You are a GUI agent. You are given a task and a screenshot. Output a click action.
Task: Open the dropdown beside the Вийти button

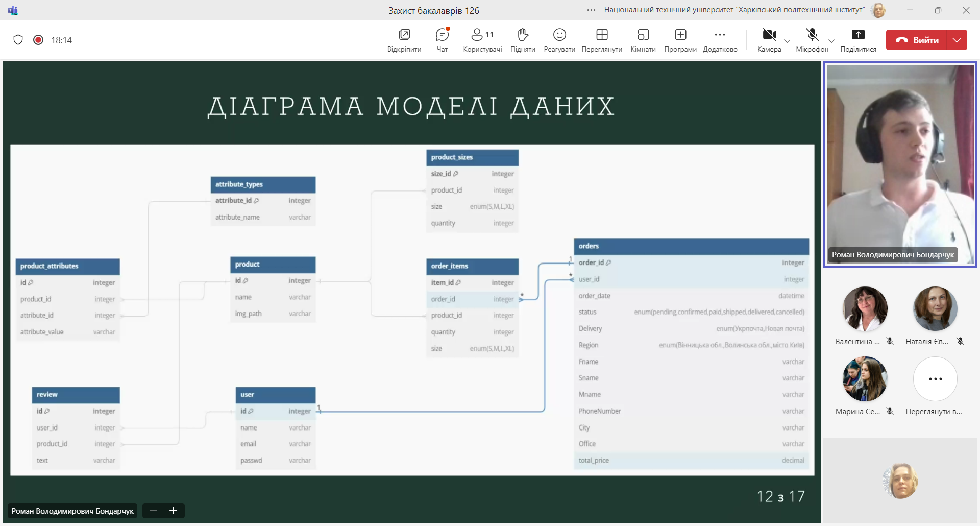(x=957, y=40)
